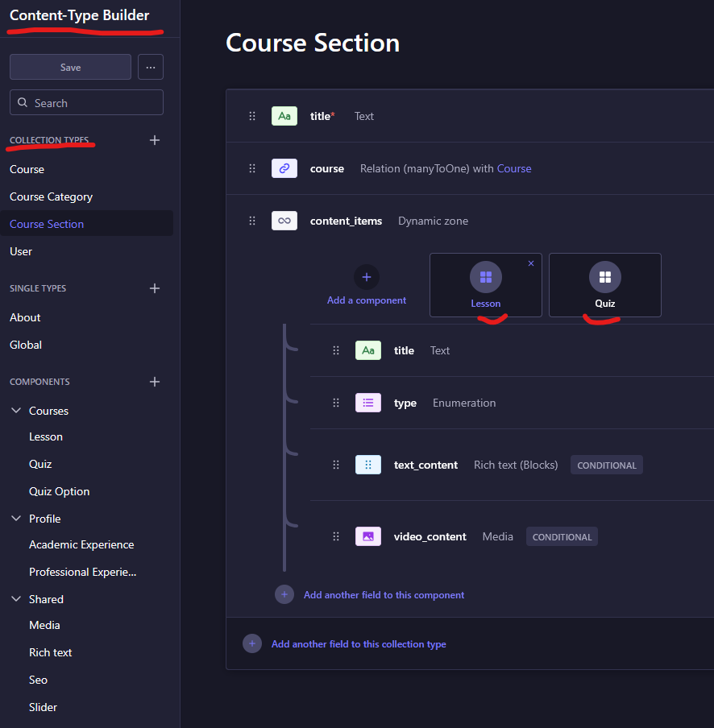714x728 pixels.
Task: Click Add another field to this component
Action: (x=384, y=595)
